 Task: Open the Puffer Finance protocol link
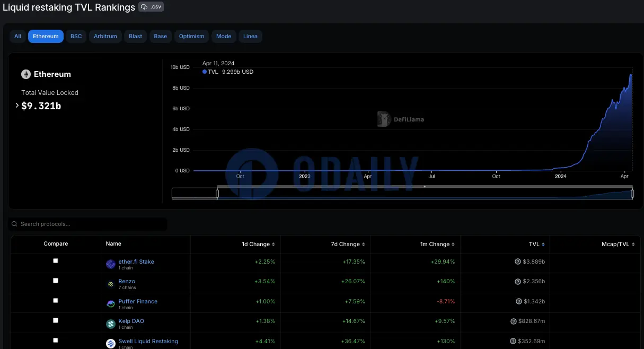(138, 301)
